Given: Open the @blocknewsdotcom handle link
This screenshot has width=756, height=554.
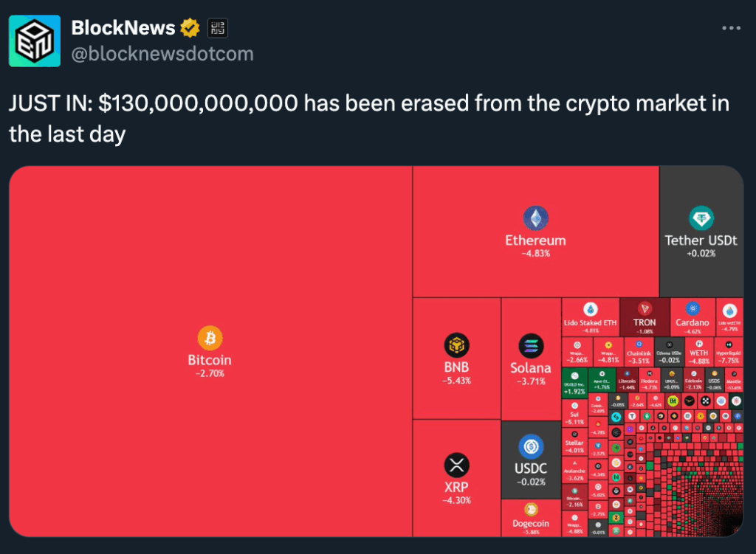Looking at the screenshot, I should (x=162, y=54).
